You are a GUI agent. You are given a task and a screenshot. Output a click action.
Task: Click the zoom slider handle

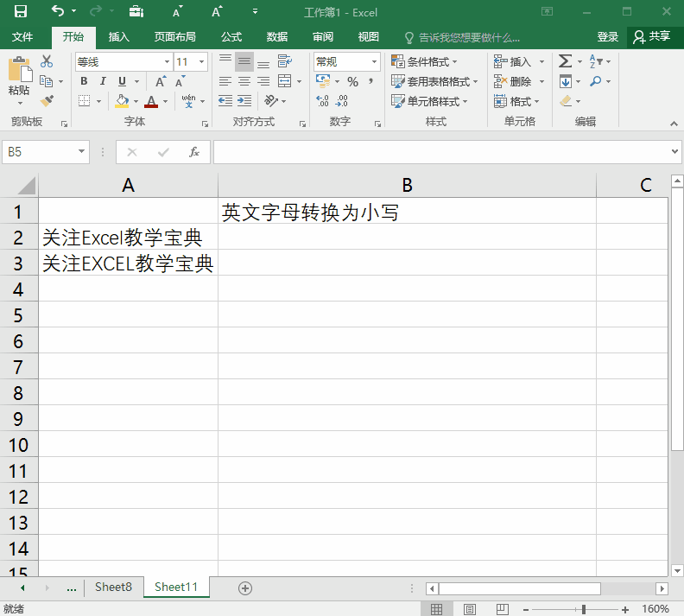click(x=584, y=609)
